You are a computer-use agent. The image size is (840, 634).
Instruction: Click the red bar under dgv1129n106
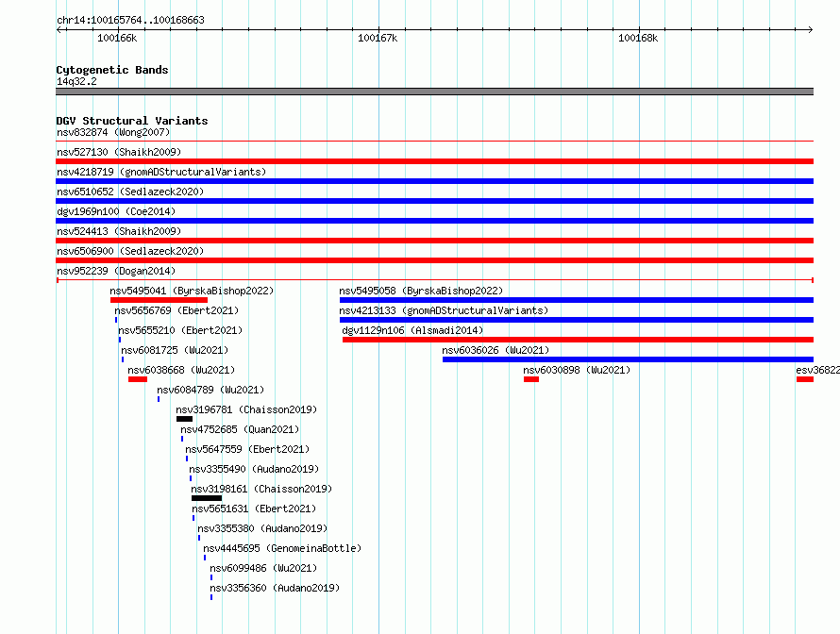[x=578, y=340]
